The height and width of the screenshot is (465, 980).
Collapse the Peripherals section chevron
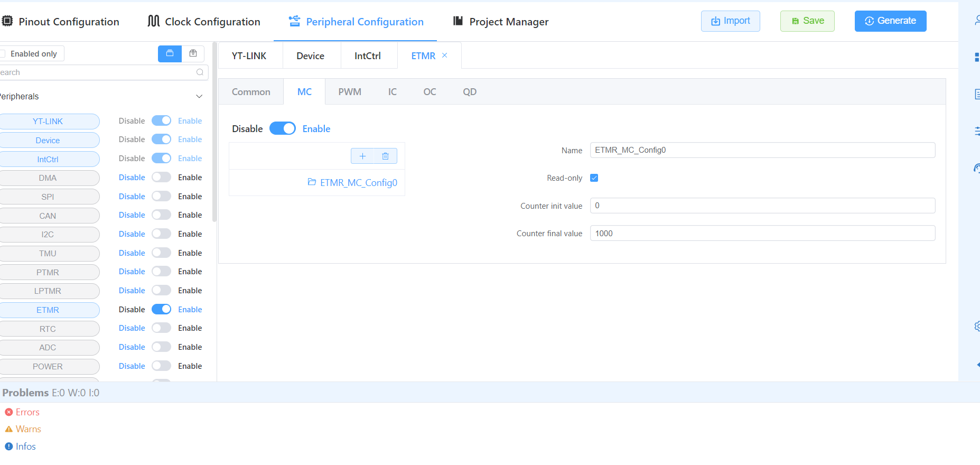199,96
